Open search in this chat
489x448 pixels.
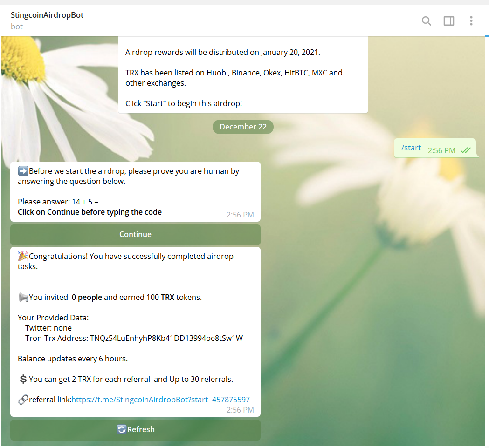click(x=427, y=21)
